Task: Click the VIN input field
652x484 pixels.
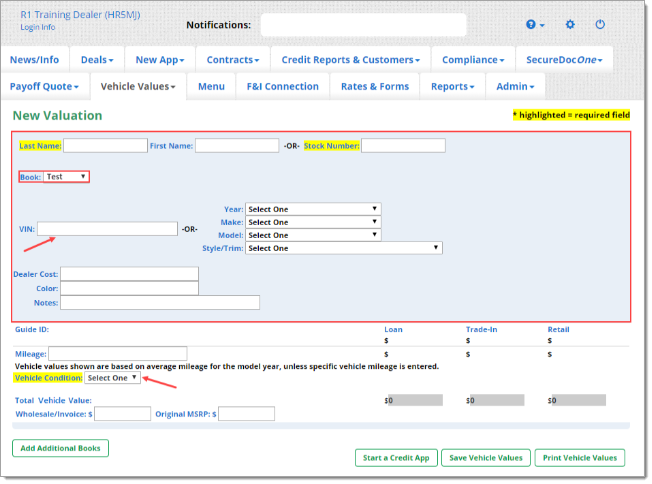Action: (x=107, y=229)
